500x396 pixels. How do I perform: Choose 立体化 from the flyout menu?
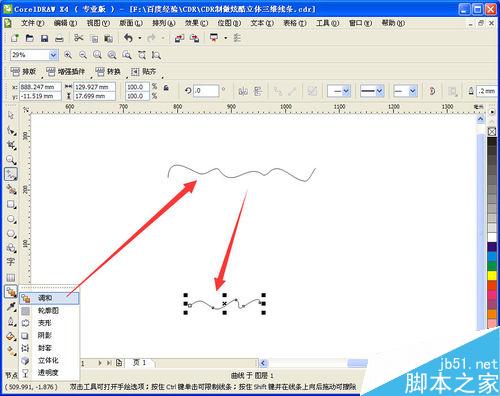(x=49, y=361)
